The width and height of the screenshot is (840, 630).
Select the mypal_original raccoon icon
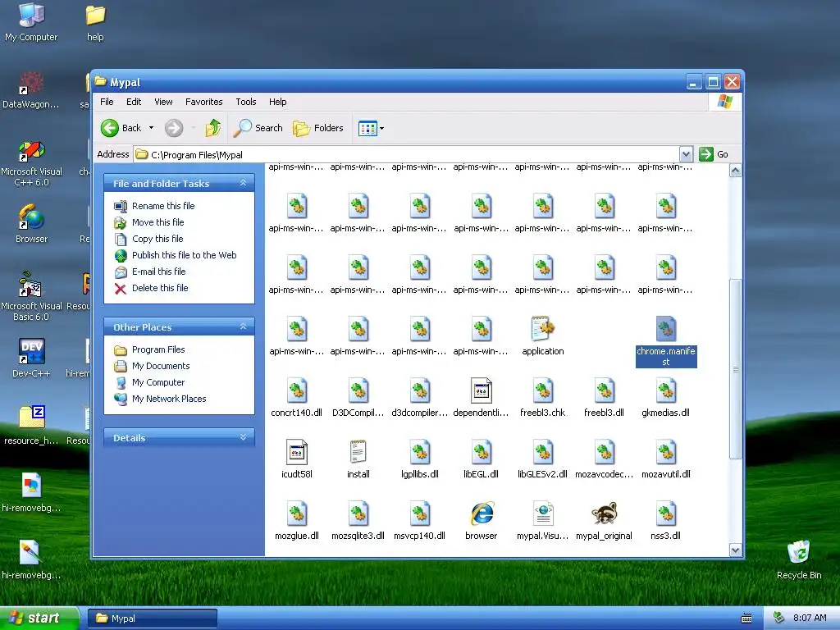pos(605,514)
